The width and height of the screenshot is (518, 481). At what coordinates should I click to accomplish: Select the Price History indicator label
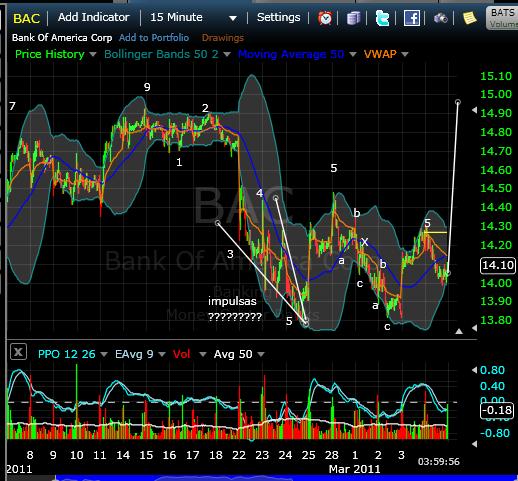point(50,54)
